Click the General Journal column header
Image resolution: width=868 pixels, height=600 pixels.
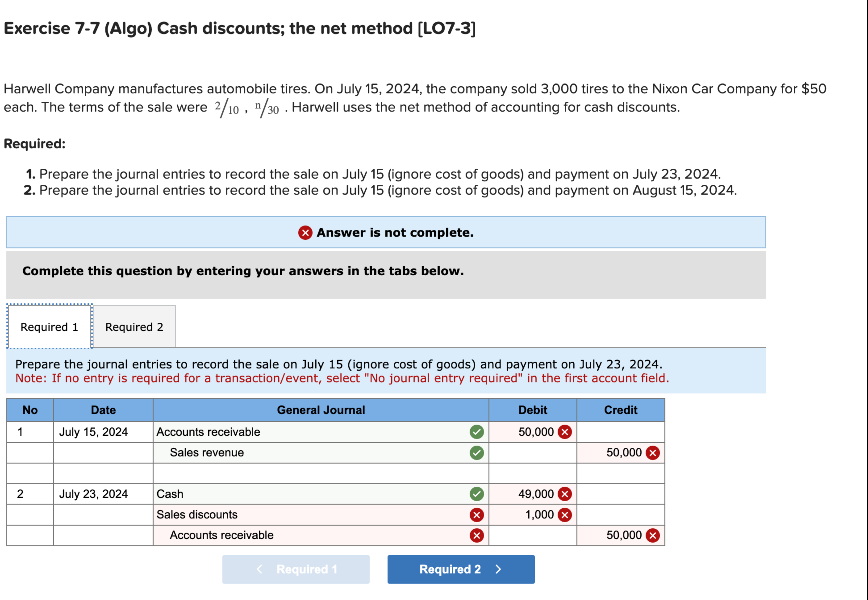point(321,410)
